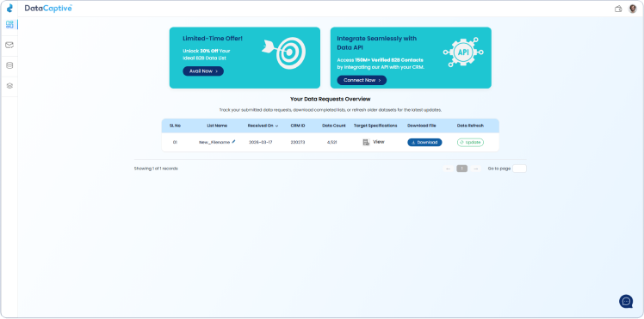The image size is (644, 319).
Task: Open the chat support bubble
Action: tap(626, 301)
